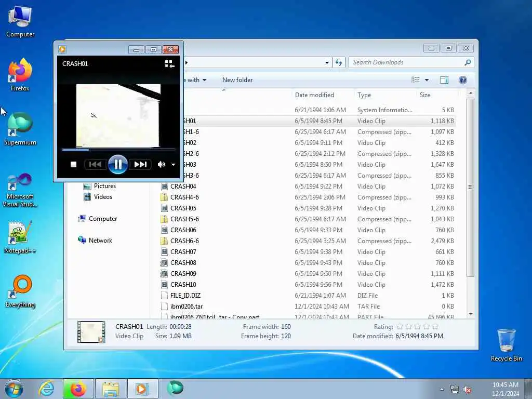
Task: Click the New folder button
Action: (x=237, y=80)
